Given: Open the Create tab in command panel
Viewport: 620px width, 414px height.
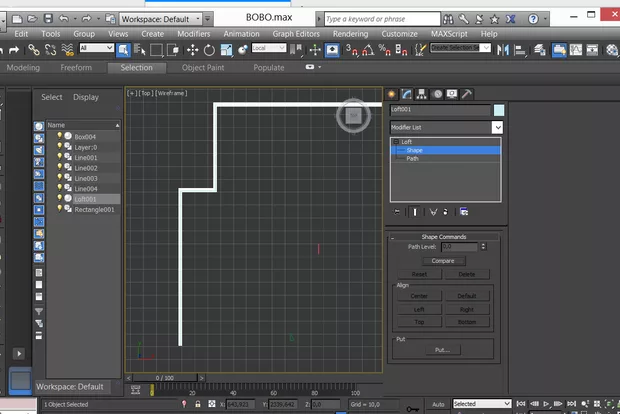Looking at the screenshot, I should click(394, 93).
